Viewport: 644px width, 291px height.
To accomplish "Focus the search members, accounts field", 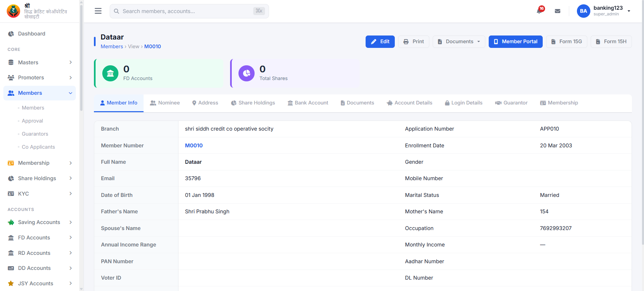I will (189, 11).
